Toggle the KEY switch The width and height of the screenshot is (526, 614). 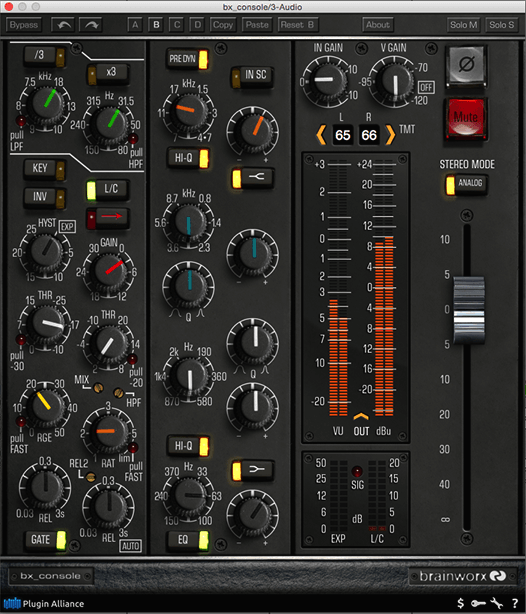click(44, 170)
